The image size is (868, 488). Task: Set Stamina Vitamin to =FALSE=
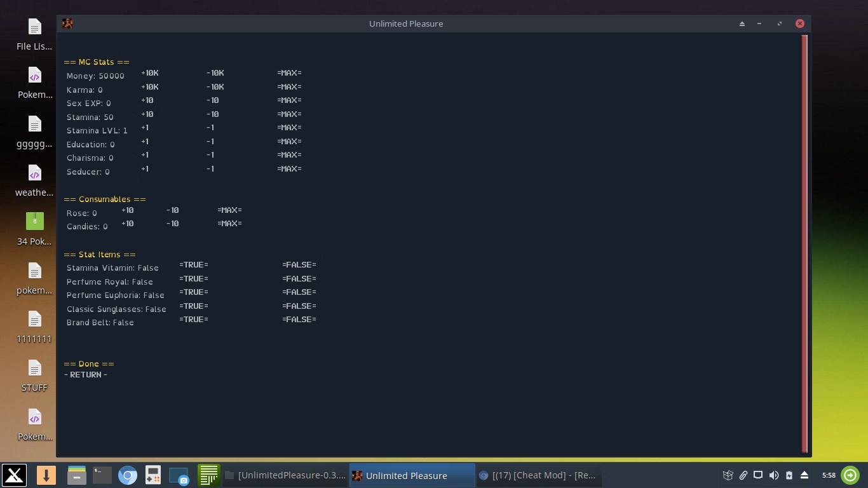299,265
